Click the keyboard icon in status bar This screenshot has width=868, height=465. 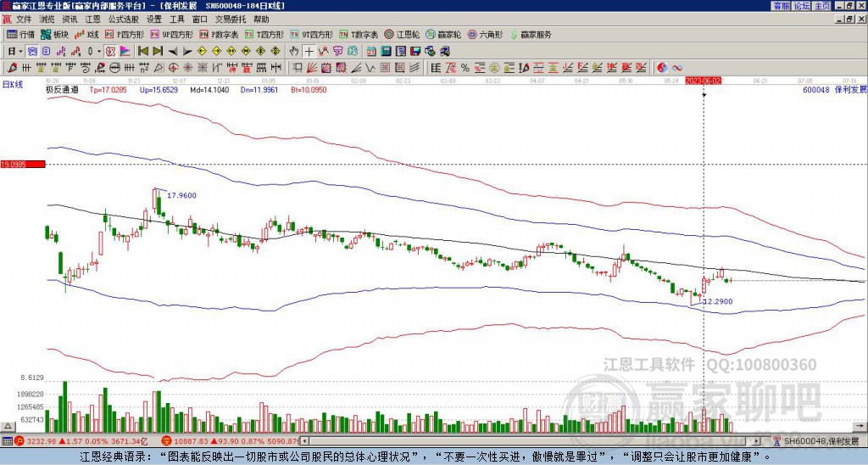pyautogui.click(x=7, y=441)
